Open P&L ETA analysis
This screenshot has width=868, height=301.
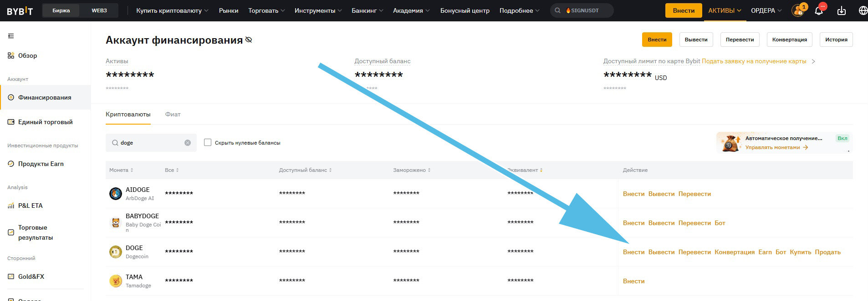[x=30, y=206]
